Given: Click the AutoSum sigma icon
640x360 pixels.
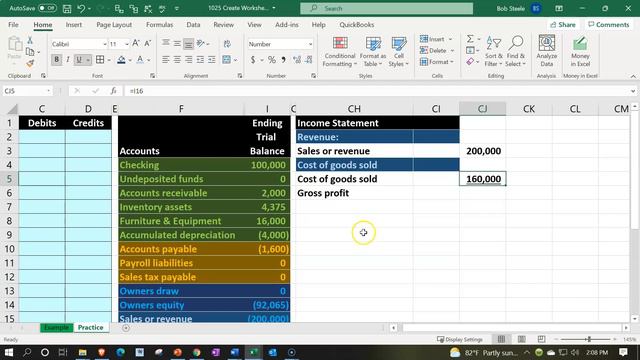Looking at the screenshot, I should coord(470,39).
